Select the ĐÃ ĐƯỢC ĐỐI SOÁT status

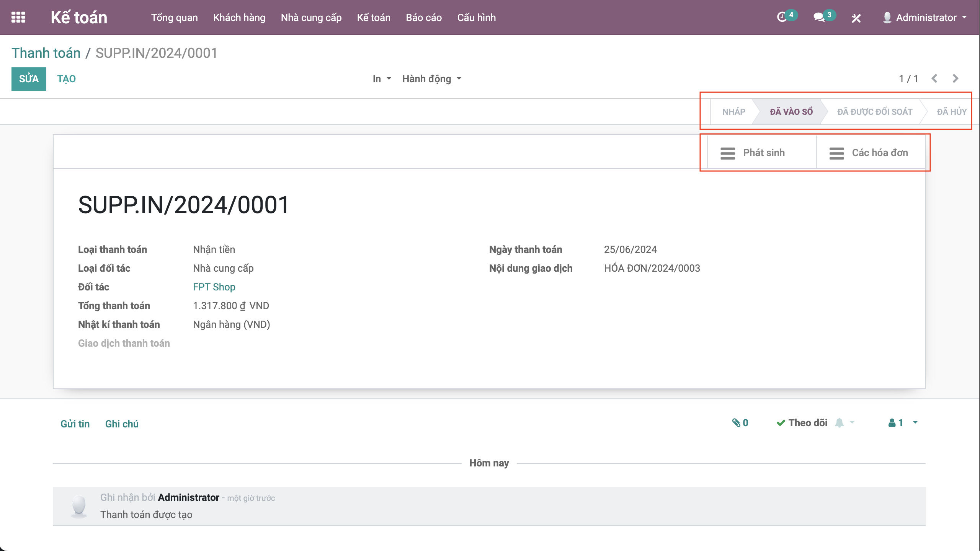874,112
